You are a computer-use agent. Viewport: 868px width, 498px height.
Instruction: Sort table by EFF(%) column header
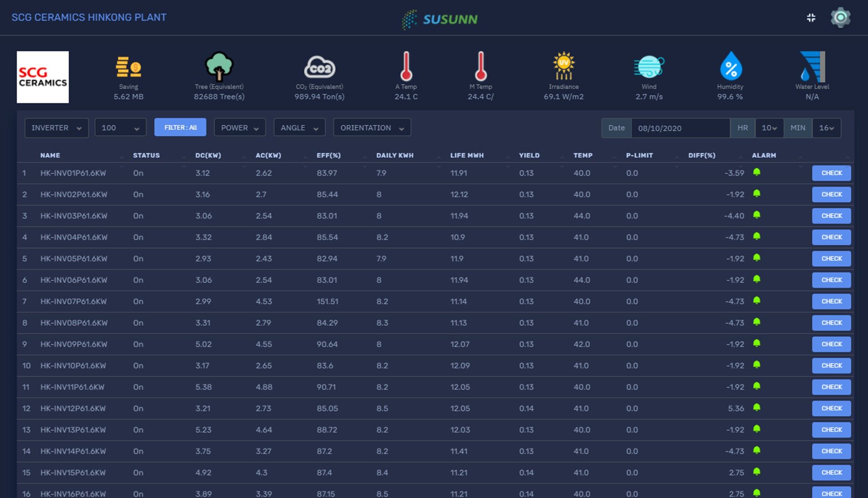tap(328, 155)
